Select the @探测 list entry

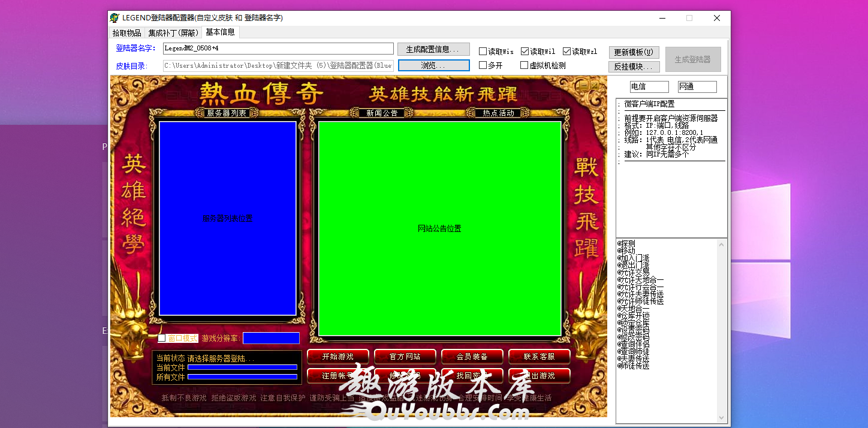click(x=626, y=244)
